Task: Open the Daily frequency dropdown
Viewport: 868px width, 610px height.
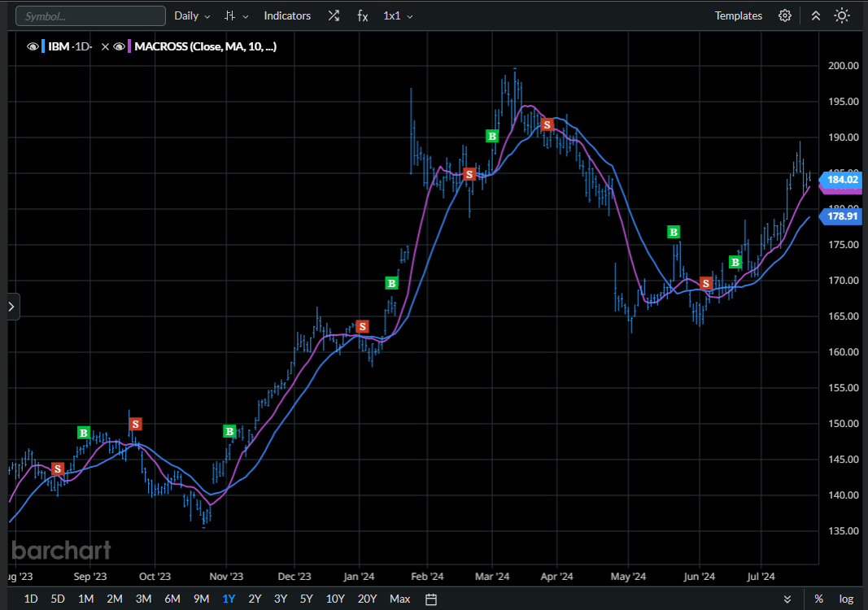Action: pyautogui.click(x=192, y=16)
